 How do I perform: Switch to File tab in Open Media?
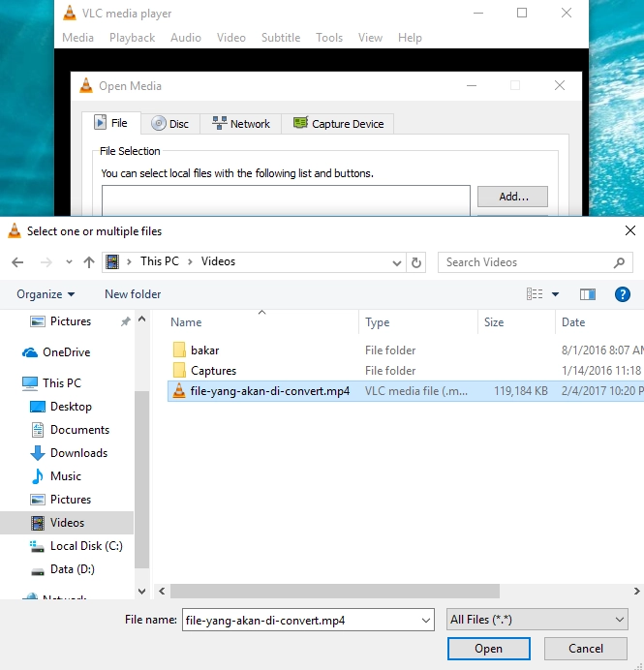111,123
